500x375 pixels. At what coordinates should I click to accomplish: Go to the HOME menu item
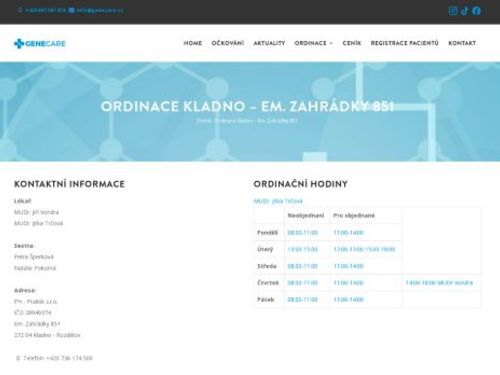click(x=193, y=43)
